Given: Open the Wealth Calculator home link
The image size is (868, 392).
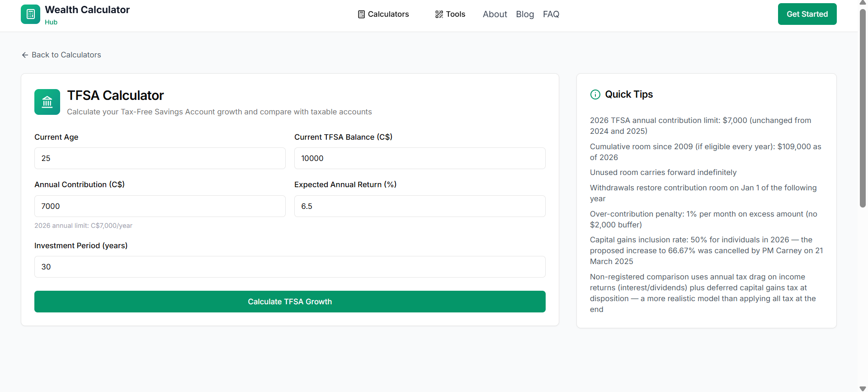Looking at the screenshot, I should [75, 14].
